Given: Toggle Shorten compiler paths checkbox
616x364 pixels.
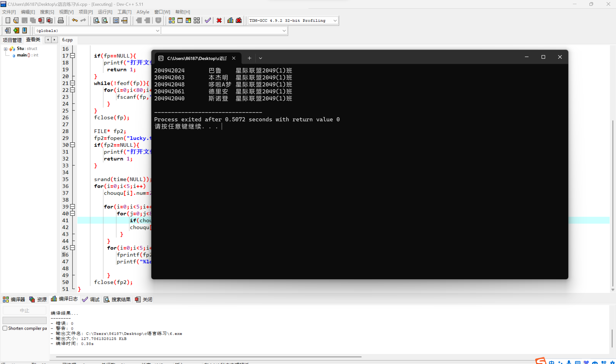Looking at the screenshot, I should click(5, 328).
